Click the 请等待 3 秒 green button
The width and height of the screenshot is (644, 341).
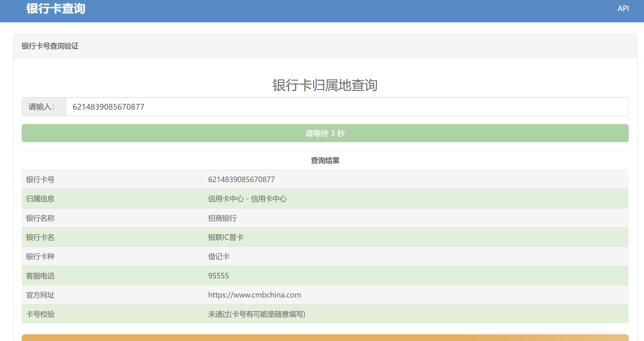[325, 133]
